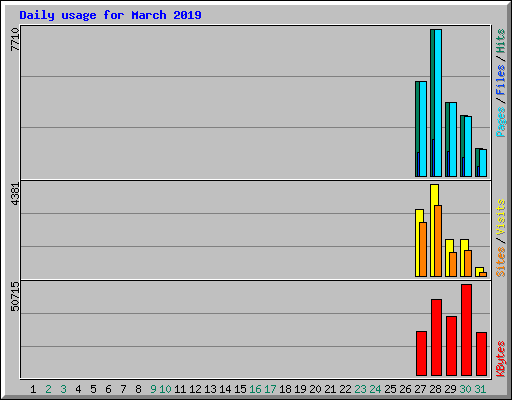
Task: Click day 1 on the x-axis
Action: click(33, 389)
